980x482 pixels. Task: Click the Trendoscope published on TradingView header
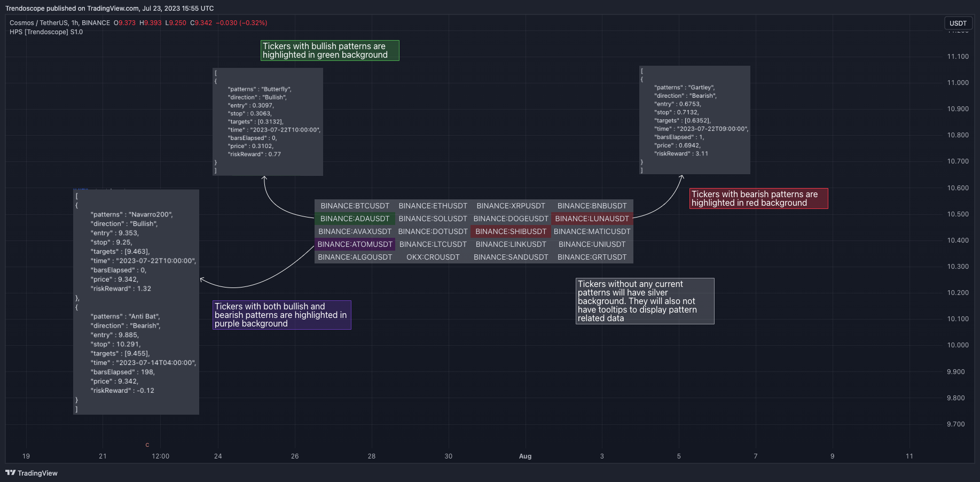point(109,9)
